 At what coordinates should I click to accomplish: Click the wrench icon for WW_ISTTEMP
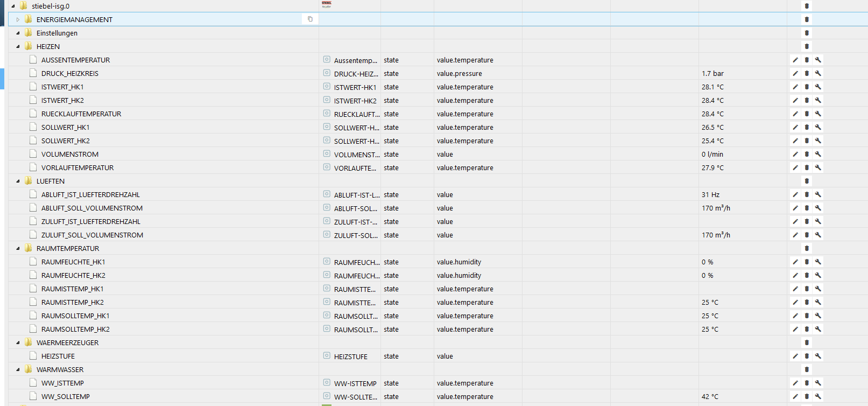coord(818,383)
